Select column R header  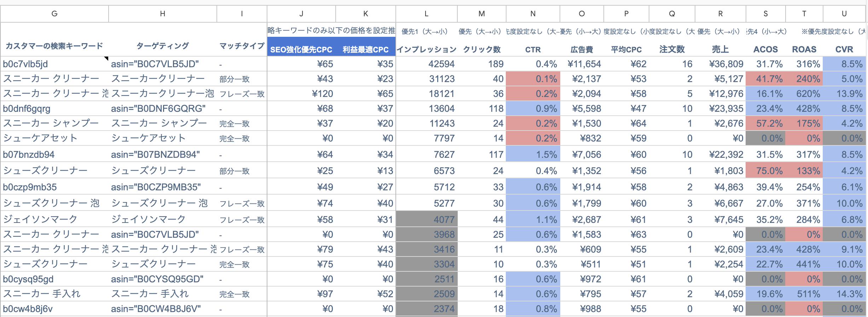[x=721, y=14]
